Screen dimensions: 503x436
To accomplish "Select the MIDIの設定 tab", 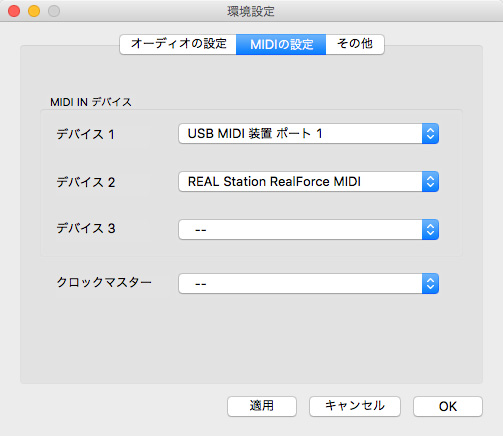I will (281, 44).
